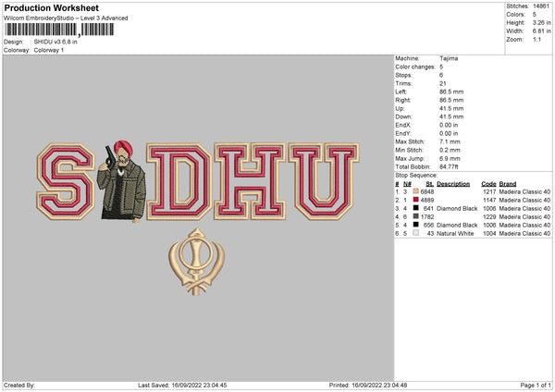The width and height of the screenshot is (555, 392).
Task: Click the barcode under the Wilcom title
Action: coord(59,30)
